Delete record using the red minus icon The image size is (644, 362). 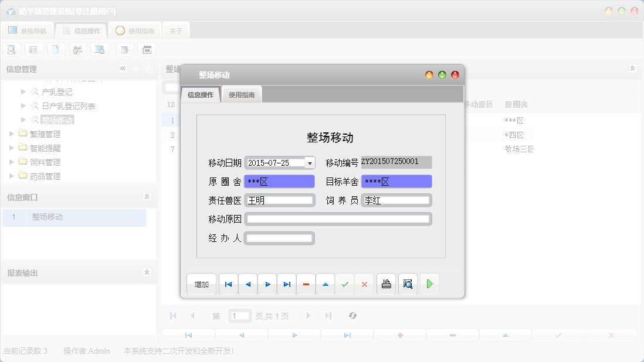(x=306, y=284)
